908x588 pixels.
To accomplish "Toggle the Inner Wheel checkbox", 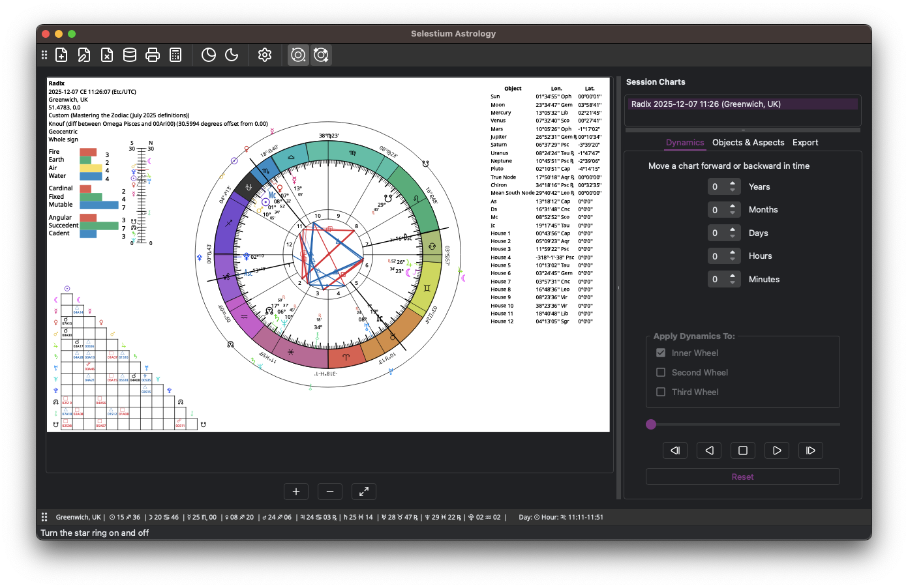I will click(x=661, y=353).
